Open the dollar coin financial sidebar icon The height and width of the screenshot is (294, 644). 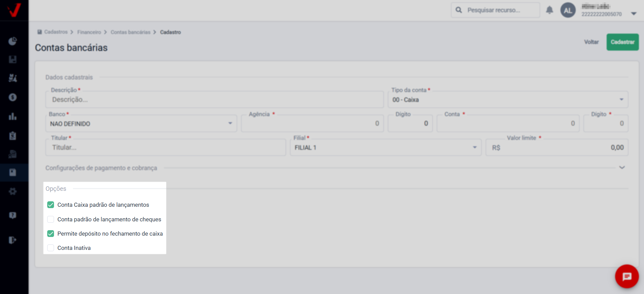(x=13, y=97)
